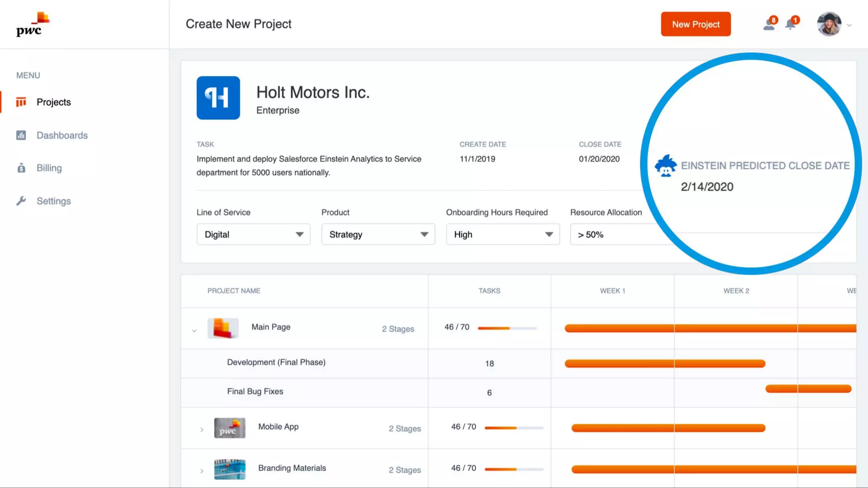This screenshot has width=868, height=488.
Task: Click Main Page tasks progress bar
Action: [507, 328]
